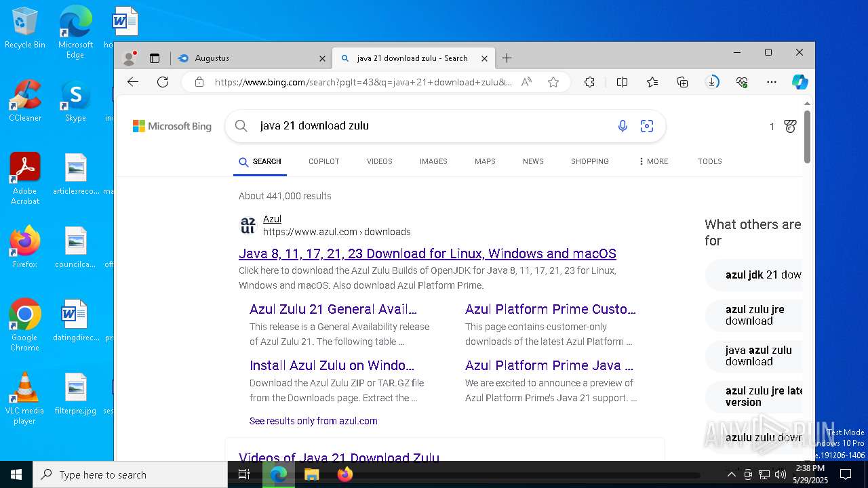Open Install Azul Zulu on Windows link
Screen dimensions: 868x488
(332, 365)
